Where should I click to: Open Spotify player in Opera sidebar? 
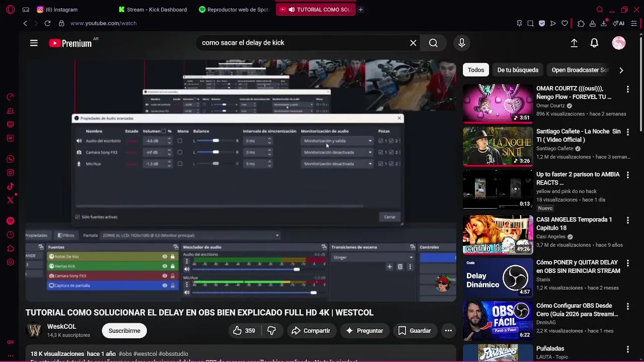click(x=10, y=221)
